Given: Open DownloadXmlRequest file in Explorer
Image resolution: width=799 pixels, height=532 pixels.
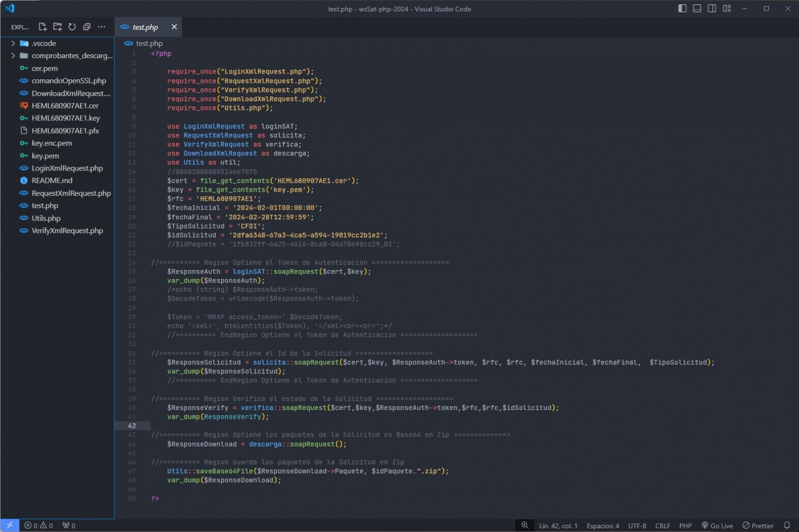Looking at the screenshot, I should 57,93.
